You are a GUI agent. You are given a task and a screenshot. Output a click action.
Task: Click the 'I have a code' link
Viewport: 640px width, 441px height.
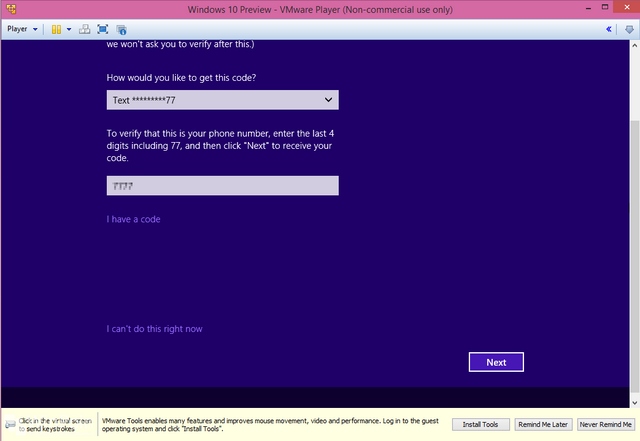point(133,219)
